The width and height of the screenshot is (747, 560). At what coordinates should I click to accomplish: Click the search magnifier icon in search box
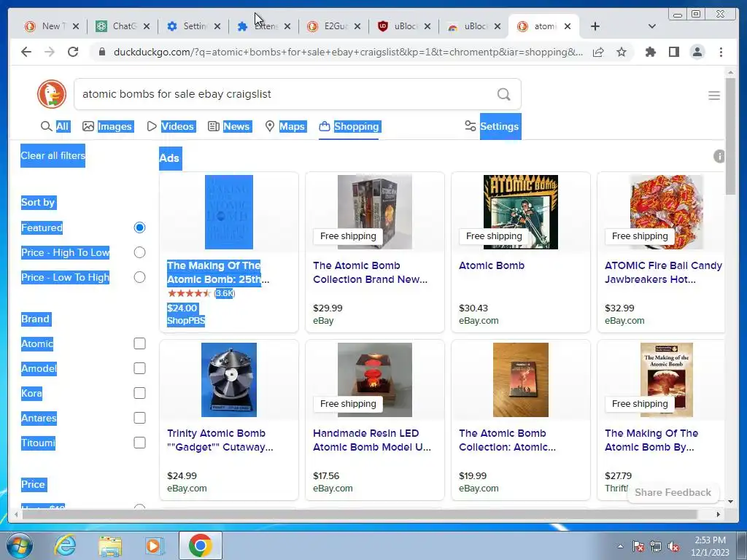click(503, 94)
